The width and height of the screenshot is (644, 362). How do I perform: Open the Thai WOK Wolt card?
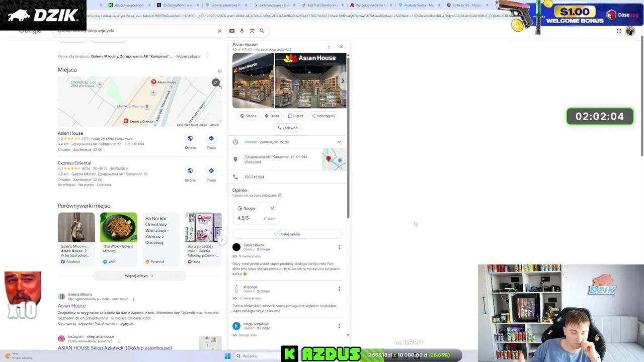119,238
